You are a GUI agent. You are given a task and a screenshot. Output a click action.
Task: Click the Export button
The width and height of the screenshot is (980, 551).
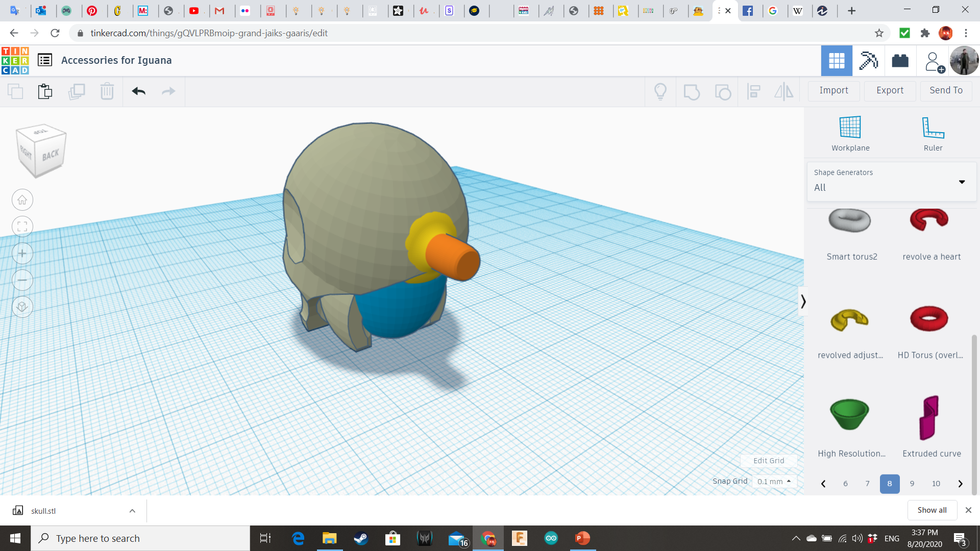tap(890, 90)
